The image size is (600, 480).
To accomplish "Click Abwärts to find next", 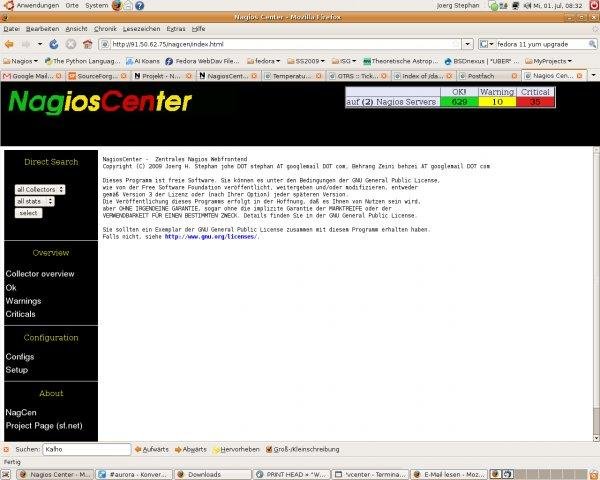I will coord(191,449).
